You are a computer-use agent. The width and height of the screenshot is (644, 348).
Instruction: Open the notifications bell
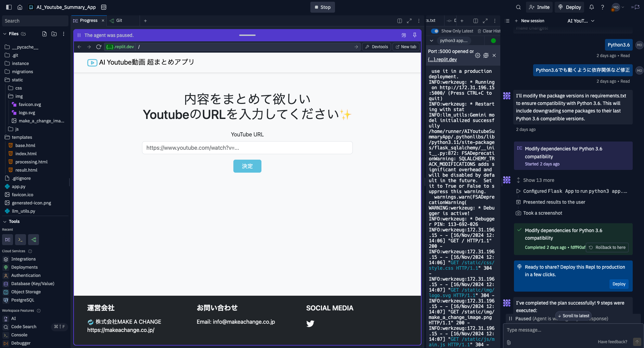click(x=592, y=7)
